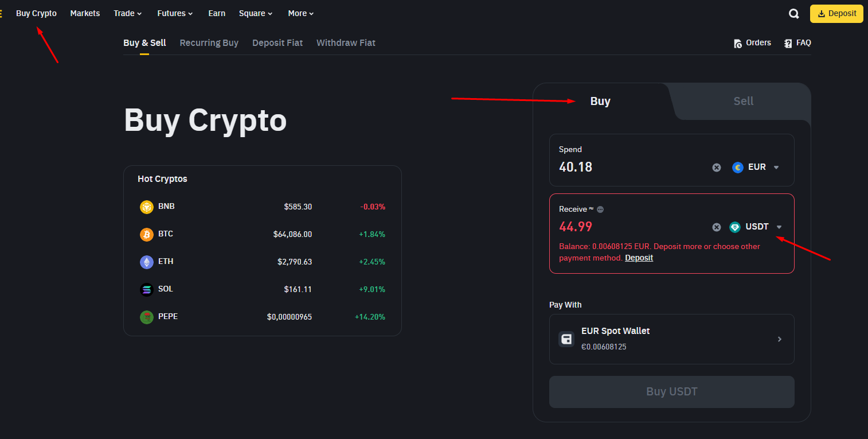
Task: Click into the Spend amount 40.18
Action: click(576, 168)
